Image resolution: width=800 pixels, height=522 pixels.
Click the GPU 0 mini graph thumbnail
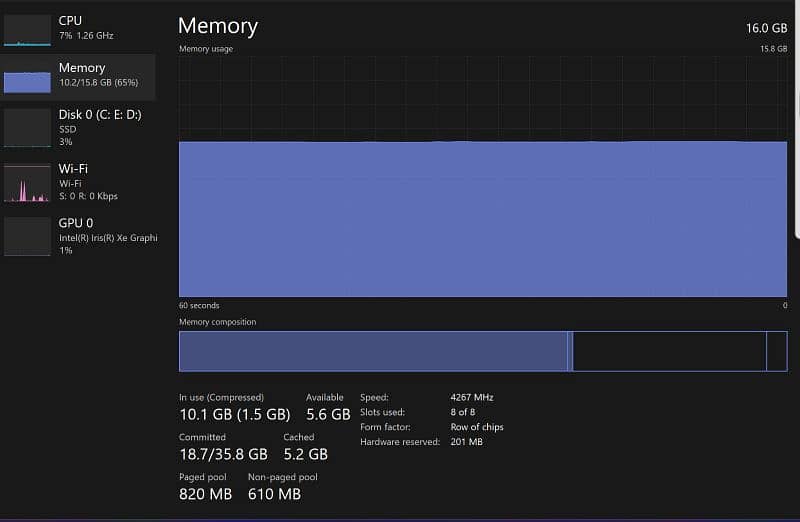[27, 236]
